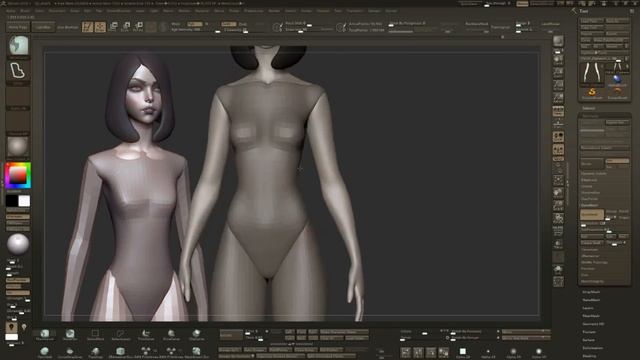
Task: Click the dark lamp icon at bottom left
Action: click(x=11, y=327)
